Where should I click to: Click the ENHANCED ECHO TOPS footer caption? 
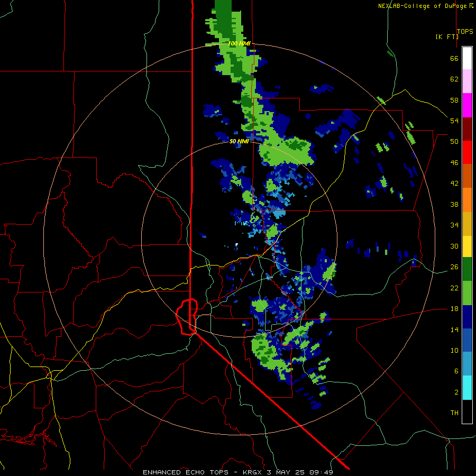(x=237, y=472)
